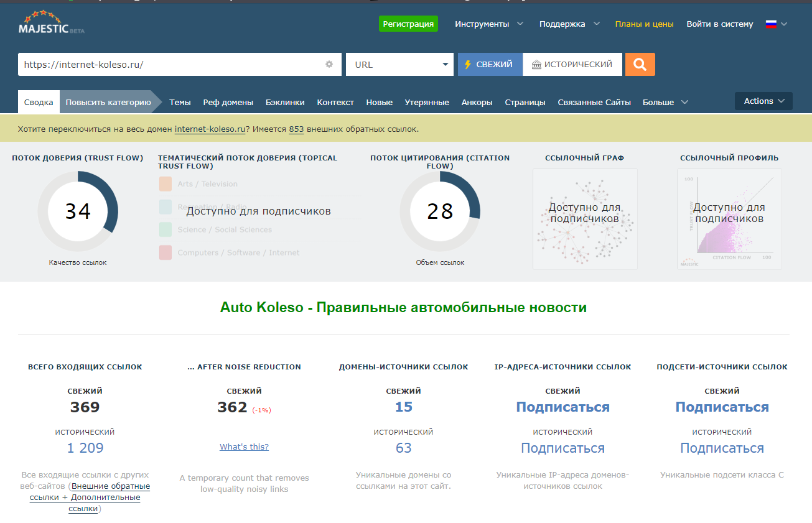The image size is (812, 523).
Task: Open the link graph thumbnail
Action: click(585, 219)
